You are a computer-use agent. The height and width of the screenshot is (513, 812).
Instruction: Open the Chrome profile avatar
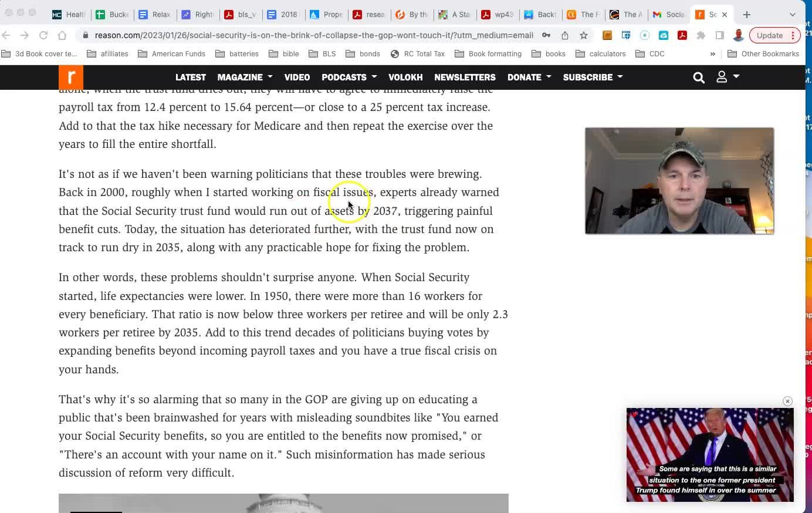coord(739,35)
